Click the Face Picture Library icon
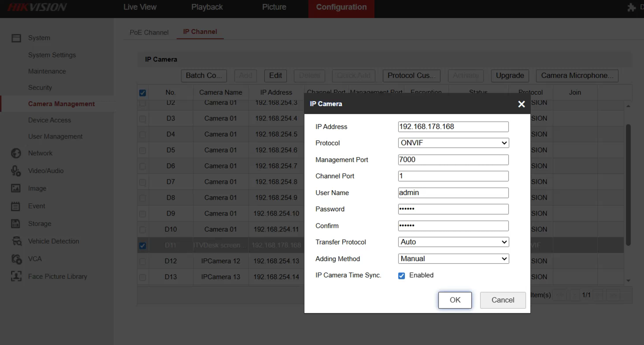The image size is (644, 345). 16,276
